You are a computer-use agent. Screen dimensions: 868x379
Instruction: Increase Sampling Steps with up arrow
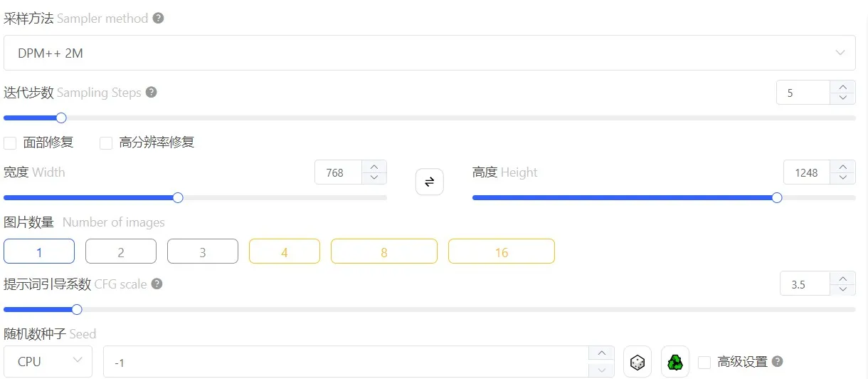click(842, 86)
